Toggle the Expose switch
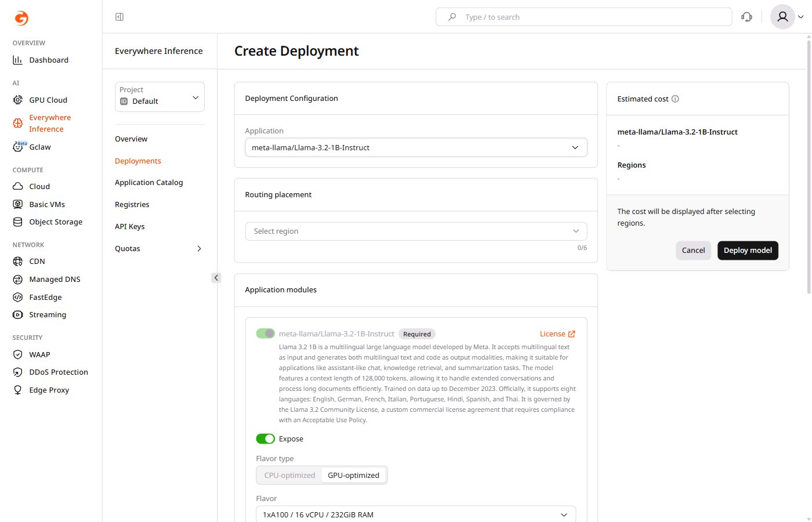This screenshot has height=522, width=812. point(266,438)
